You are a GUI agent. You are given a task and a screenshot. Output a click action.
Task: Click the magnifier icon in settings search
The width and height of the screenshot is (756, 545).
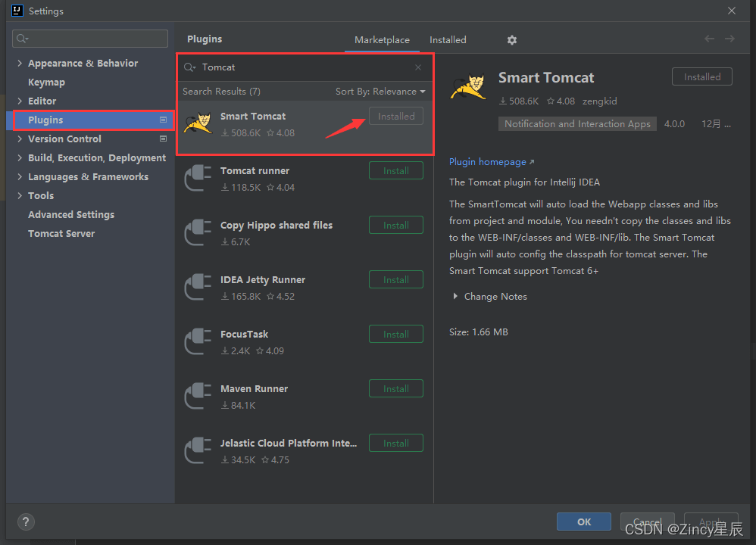(x=22, y=39)
